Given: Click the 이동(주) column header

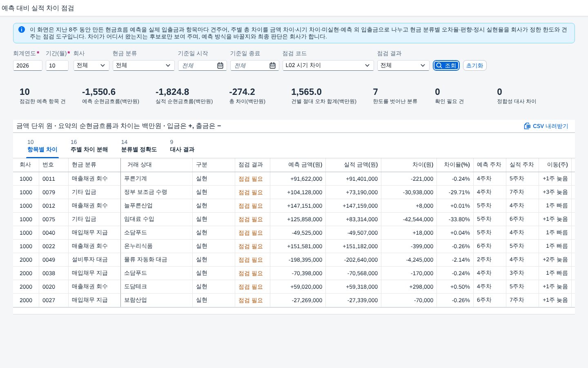Looking at the screenshot, I should pos(555,165).
